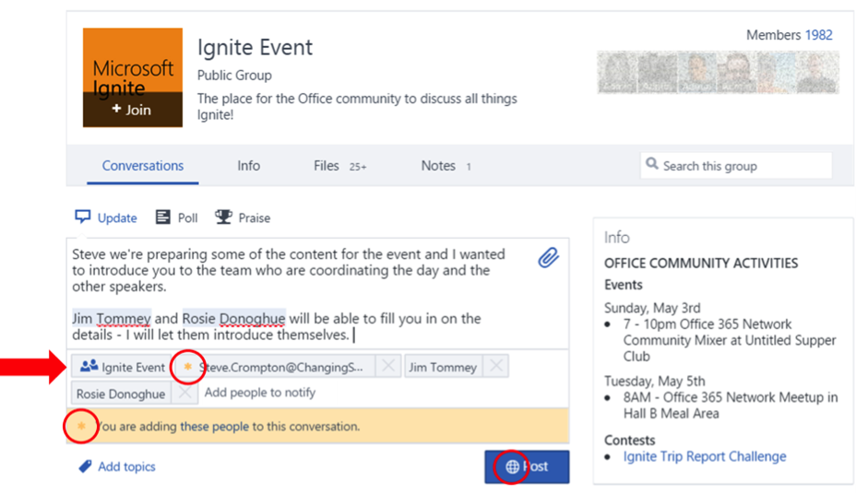Click the Poll list icon
The width and height of the screenshot is (868, 494).
pos(162,217)
